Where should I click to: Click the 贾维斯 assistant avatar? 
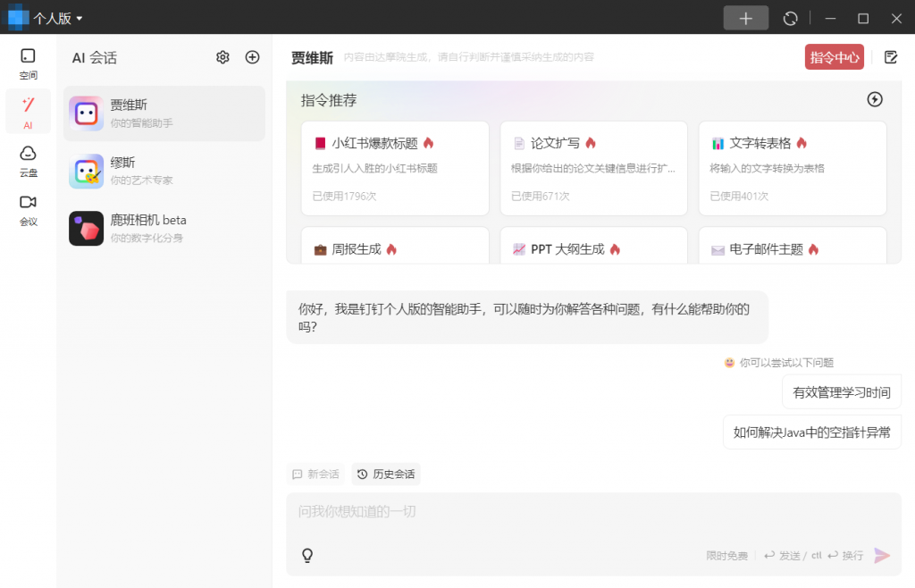point(87,113)
